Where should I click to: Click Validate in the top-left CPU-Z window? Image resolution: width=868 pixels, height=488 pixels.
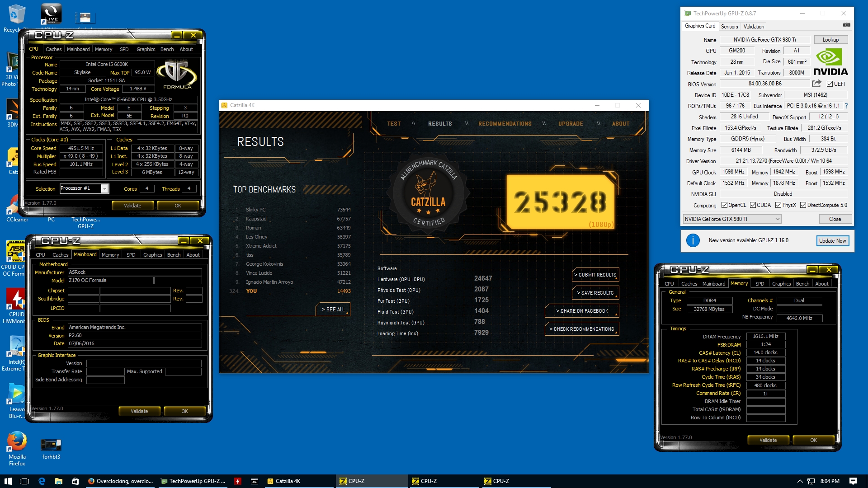click(x=132, y=206)
